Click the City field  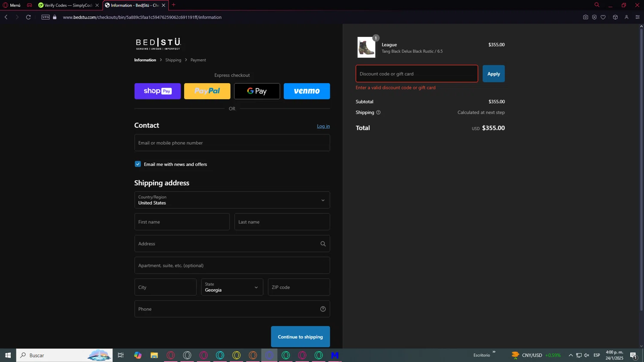coord(165,287)
